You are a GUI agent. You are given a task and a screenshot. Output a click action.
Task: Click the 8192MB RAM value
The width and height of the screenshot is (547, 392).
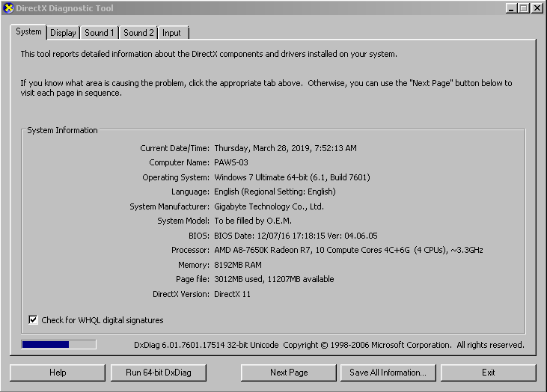point(238,265)
